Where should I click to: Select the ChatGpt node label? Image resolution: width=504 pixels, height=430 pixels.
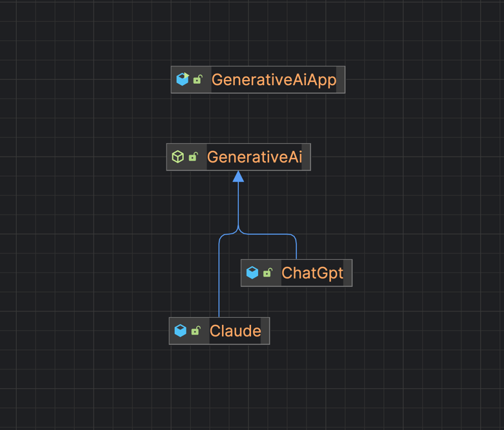pyautogui.click(x=312, y=273)
